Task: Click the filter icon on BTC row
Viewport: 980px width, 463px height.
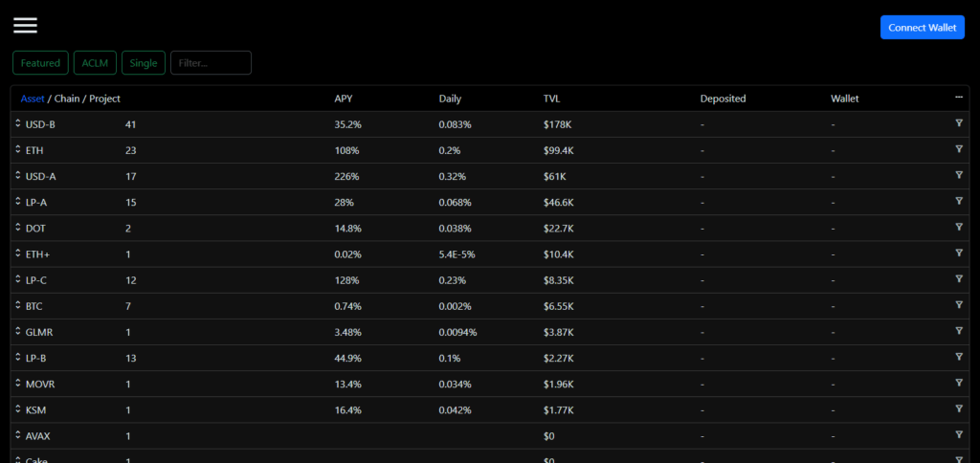Action: pos(959,305)
